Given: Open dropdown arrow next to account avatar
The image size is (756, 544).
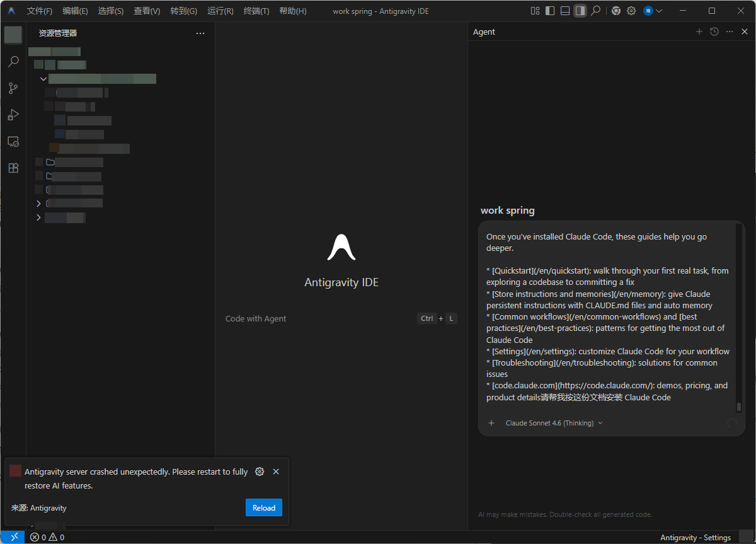Looking at the screenshot, I should click(659, 11).
